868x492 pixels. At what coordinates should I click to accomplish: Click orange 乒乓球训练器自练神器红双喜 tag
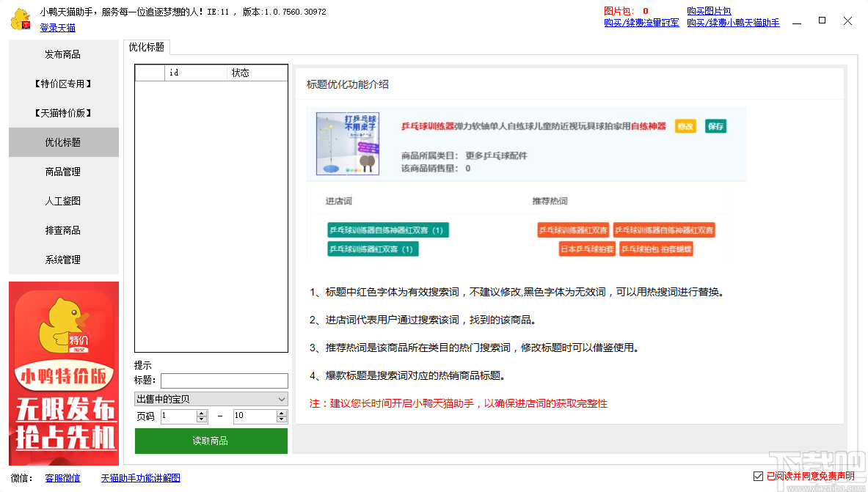(664, 230)
